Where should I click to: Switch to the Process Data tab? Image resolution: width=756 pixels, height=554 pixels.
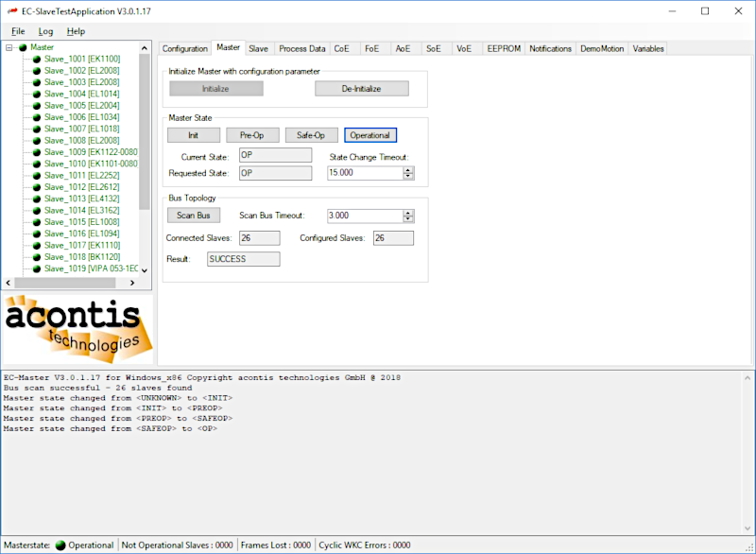[x=301, y=48]
